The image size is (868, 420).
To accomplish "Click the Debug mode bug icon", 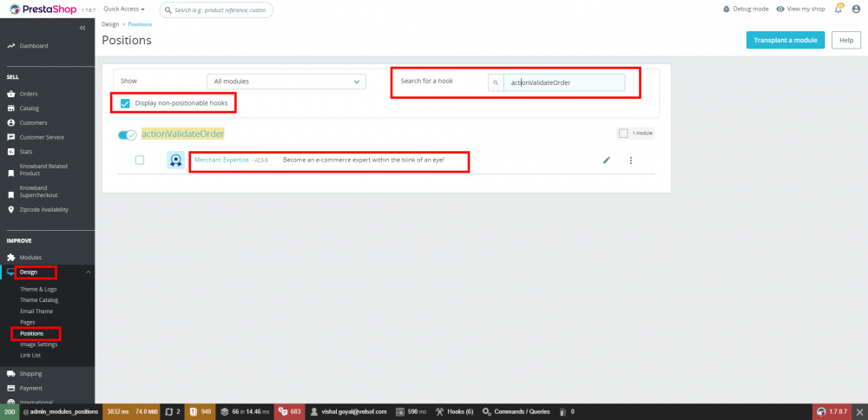I will [x=727, y=10].
